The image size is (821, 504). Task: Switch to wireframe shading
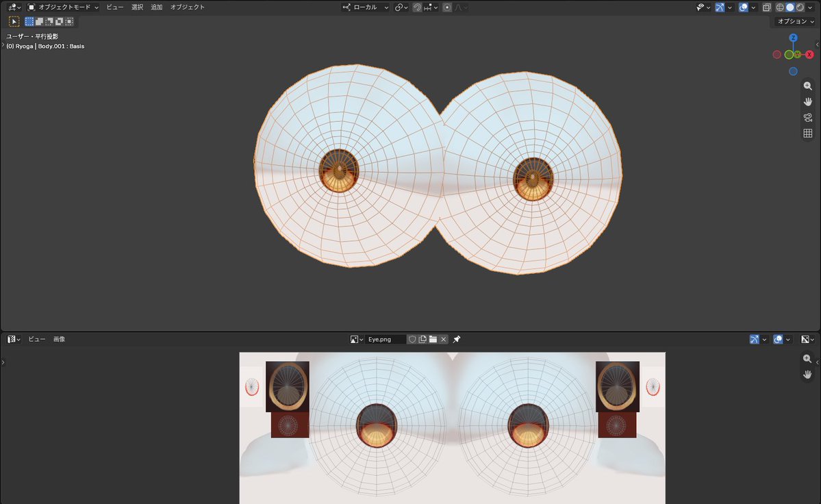pyautogui.click(x=780, y=8)
